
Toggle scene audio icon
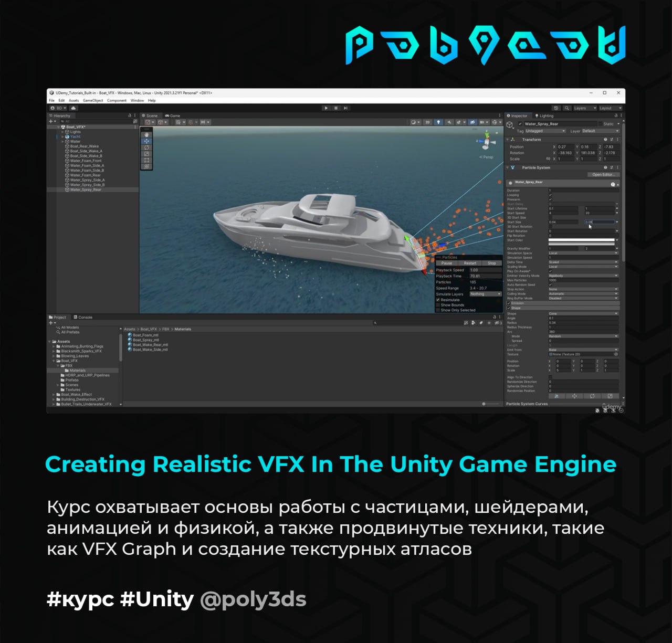[449, 122]
